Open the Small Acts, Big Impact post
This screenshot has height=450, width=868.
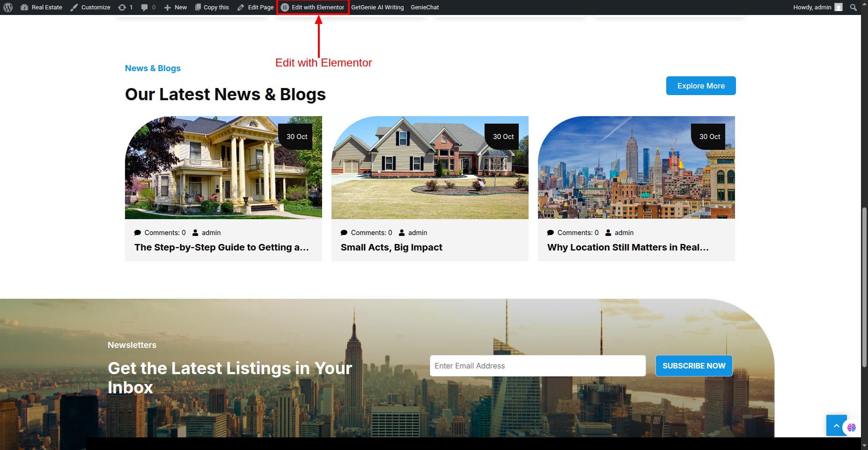click(391, 247)
